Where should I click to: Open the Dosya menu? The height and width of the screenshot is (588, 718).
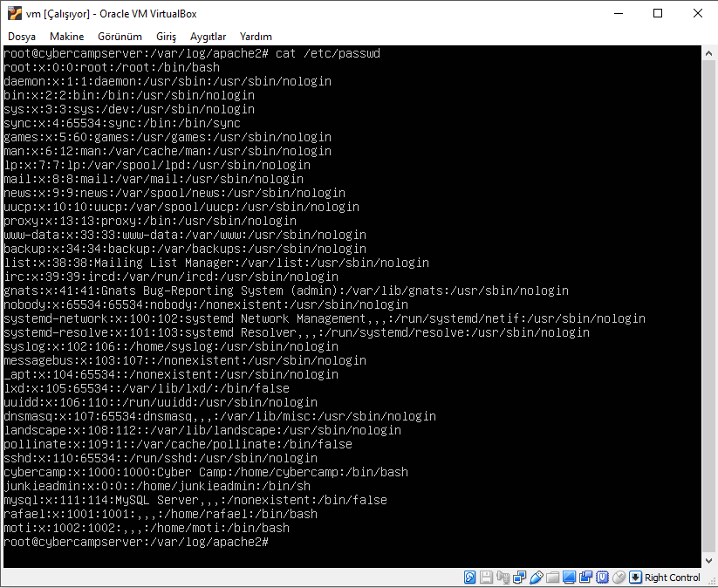pos(22,37)
